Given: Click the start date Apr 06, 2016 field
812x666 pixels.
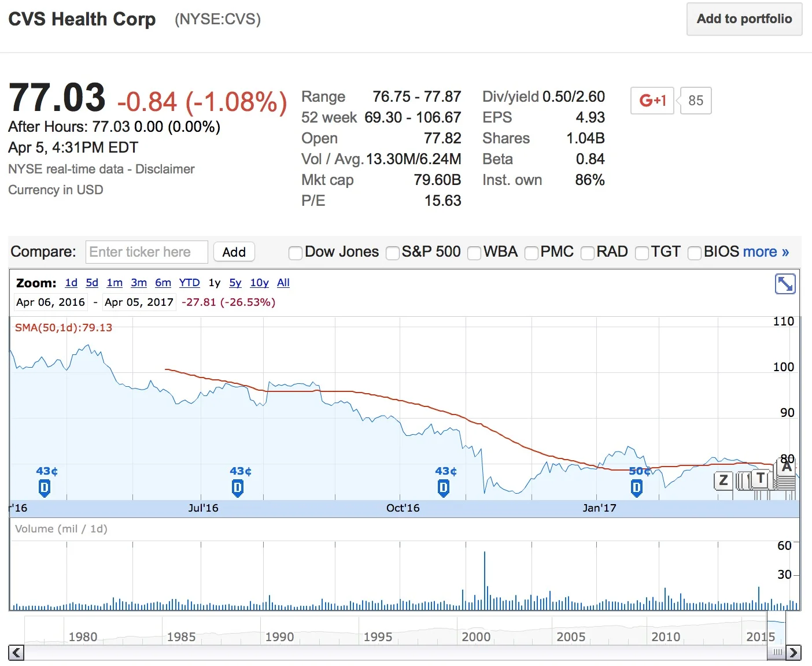Looking at the screenshot, I should (50, 302).
